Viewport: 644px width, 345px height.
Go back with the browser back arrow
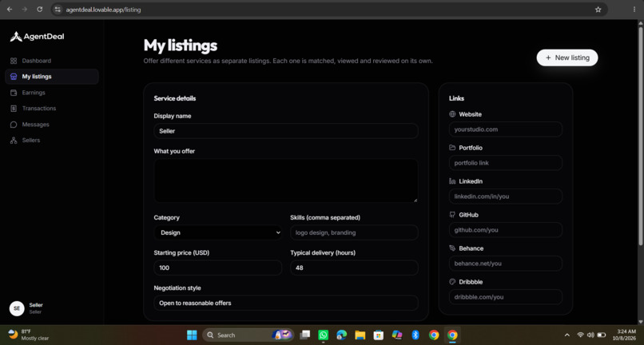(10, 9)
